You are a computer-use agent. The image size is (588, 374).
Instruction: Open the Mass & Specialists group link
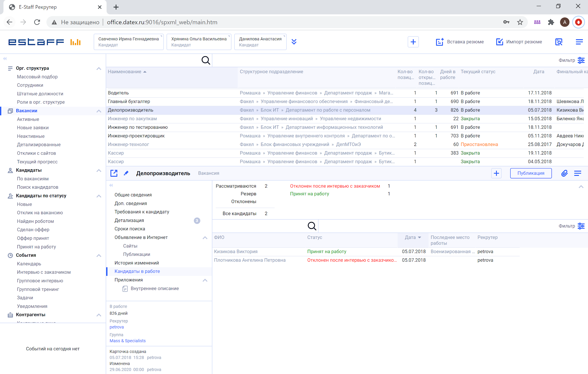click(127, 341)
